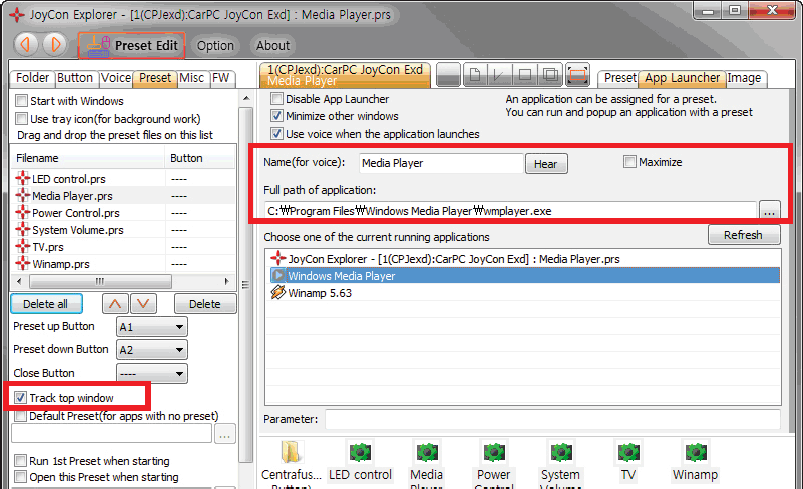Select the Image tab
This screenshot has height=489, width=803.
pos(745,78)
